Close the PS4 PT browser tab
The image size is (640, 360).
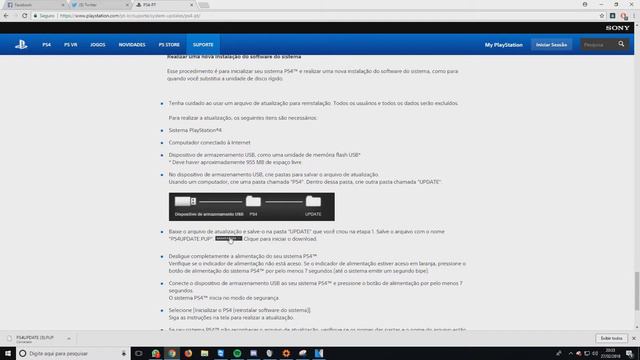[192, 5]
